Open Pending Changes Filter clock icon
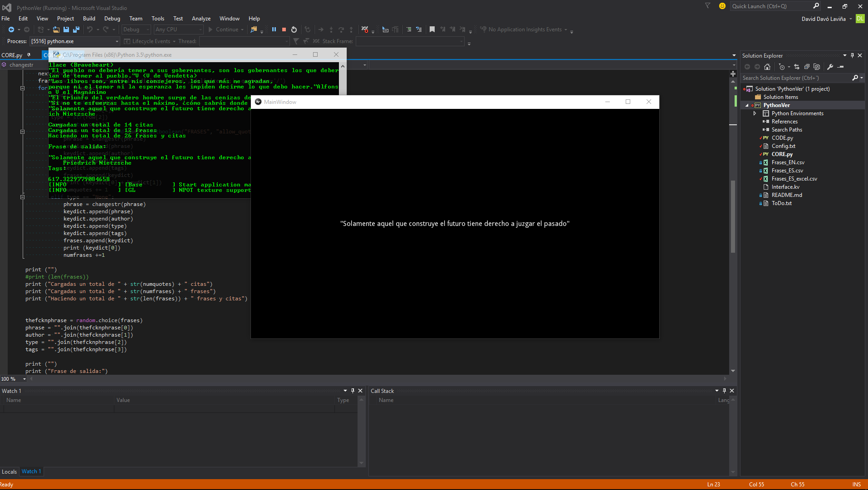 point(781,67)
